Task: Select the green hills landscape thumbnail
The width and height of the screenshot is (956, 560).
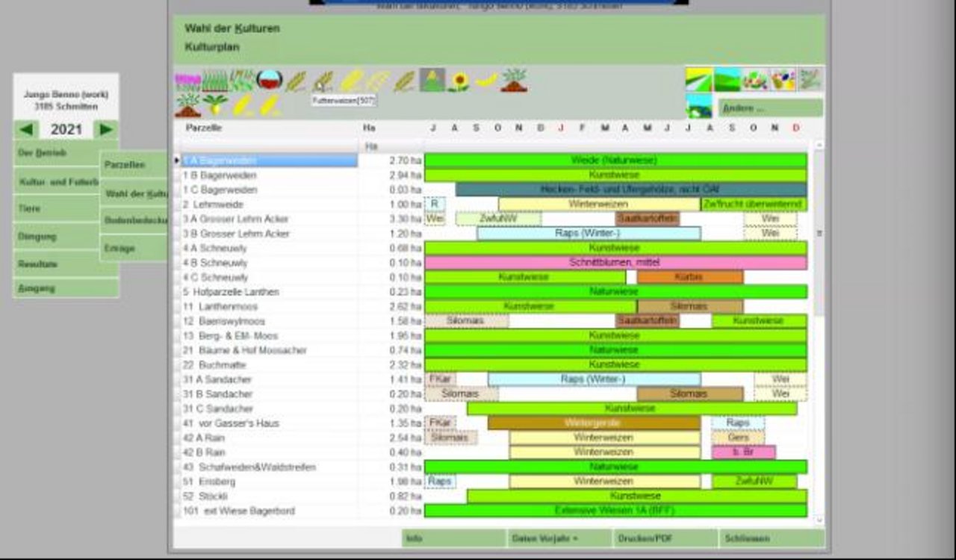Action: (x=727, y=80)
